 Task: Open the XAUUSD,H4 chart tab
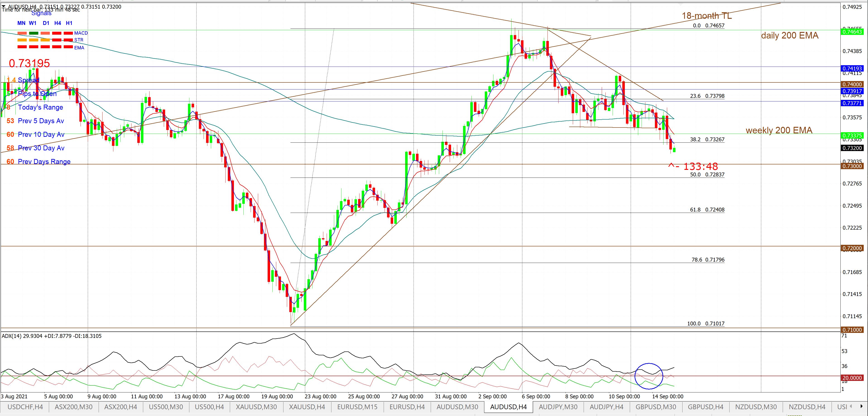point(307,407)
